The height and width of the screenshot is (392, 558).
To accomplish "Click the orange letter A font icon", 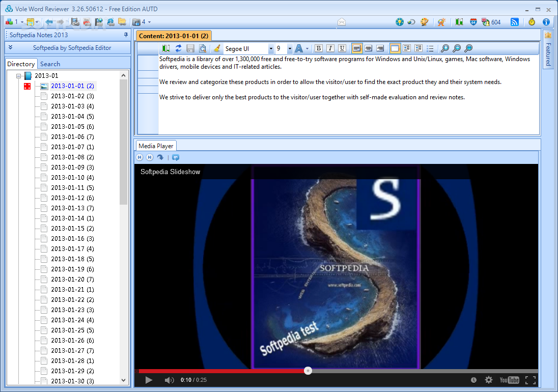I will 441,22.
